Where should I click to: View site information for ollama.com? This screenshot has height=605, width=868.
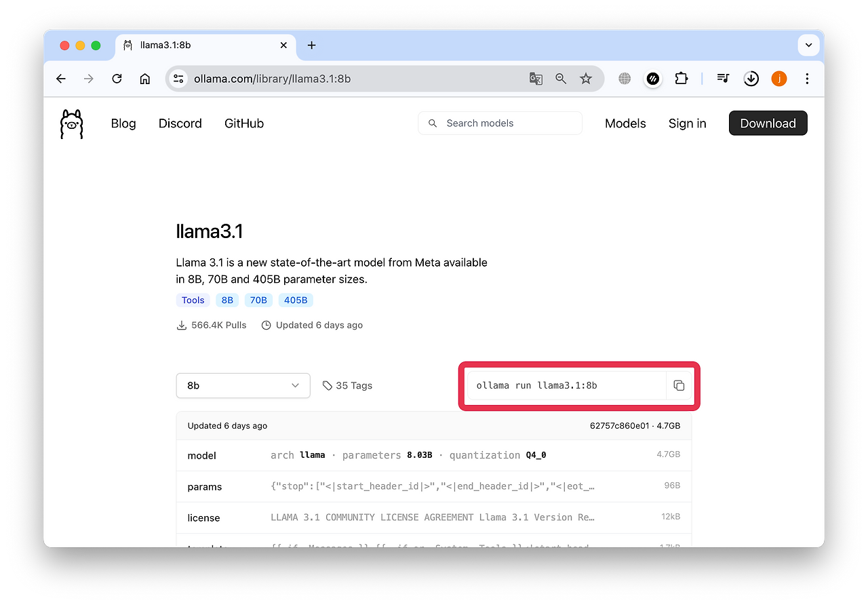point(178,79)
